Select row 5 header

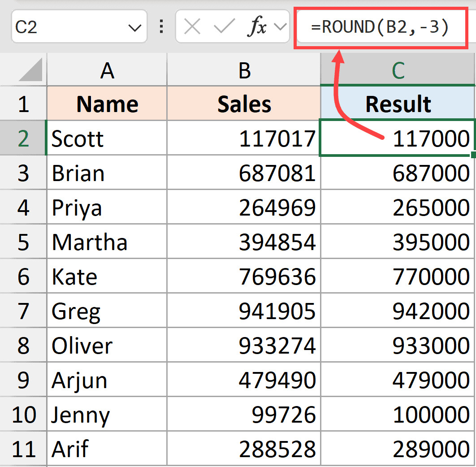coord(23,242)
